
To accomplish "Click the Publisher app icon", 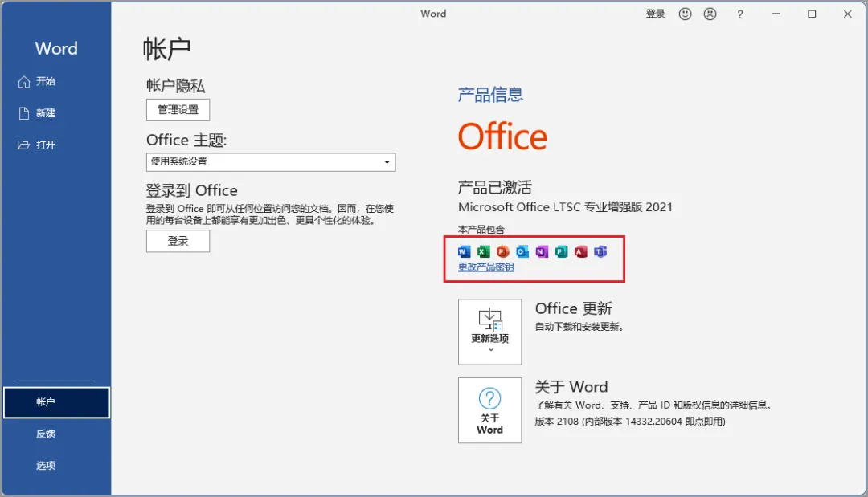I will coord(561,252).
